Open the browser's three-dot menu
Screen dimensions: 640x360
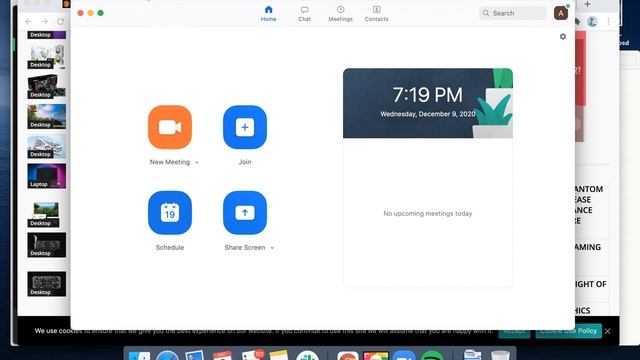pos(609,22)
